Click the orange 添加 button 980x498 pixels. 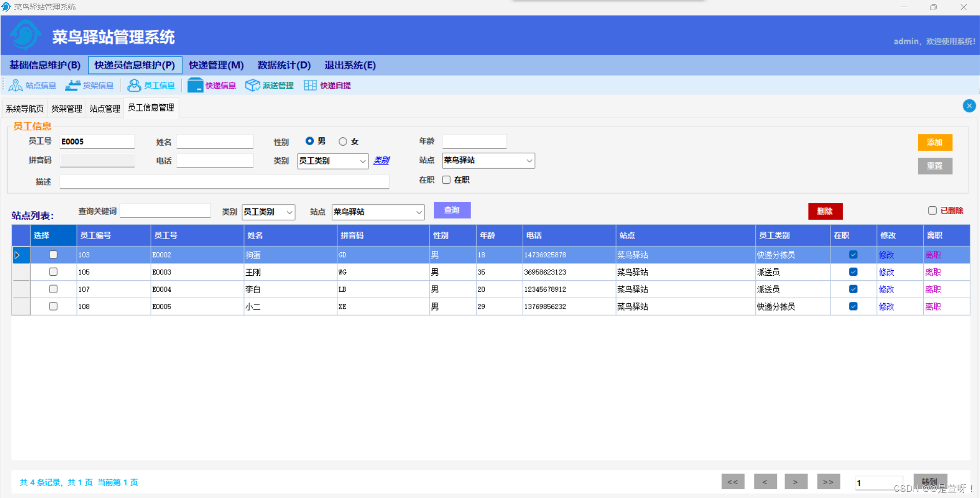[x=935, y=143]
